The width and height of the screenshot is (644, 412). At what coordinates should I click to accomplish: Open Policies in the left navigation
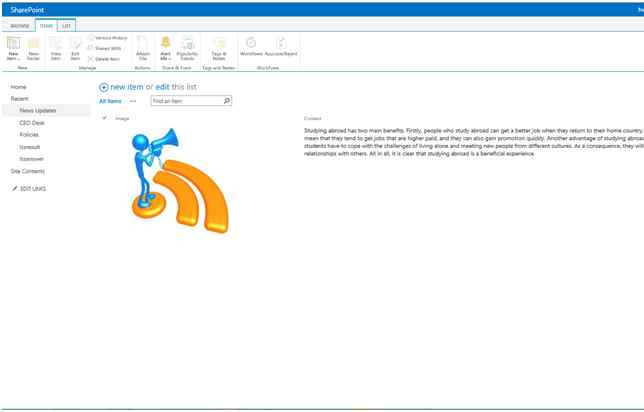click(29, 135)
